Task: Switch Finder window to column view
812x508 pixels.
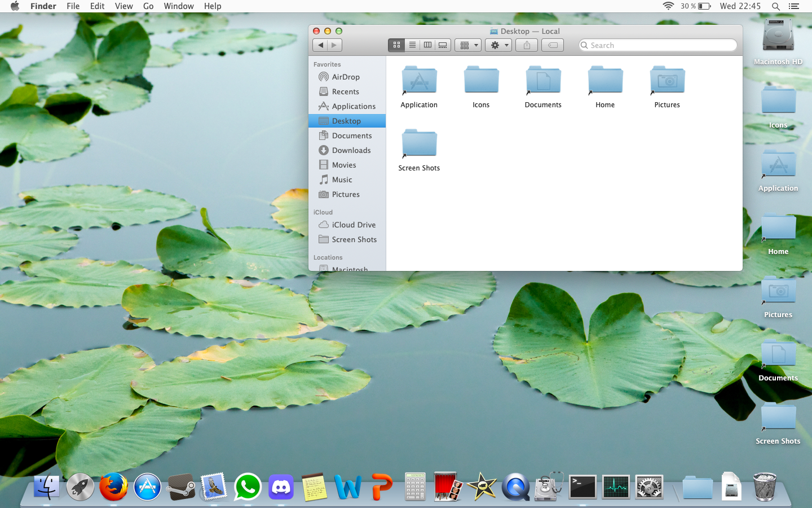Action: pos(427,45)
